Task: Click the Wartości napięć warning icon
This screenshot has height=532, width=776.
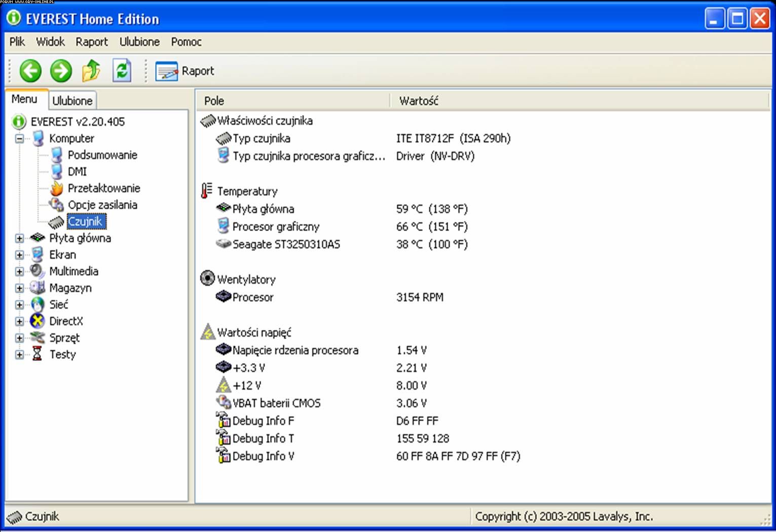Action: click(207, 332)
